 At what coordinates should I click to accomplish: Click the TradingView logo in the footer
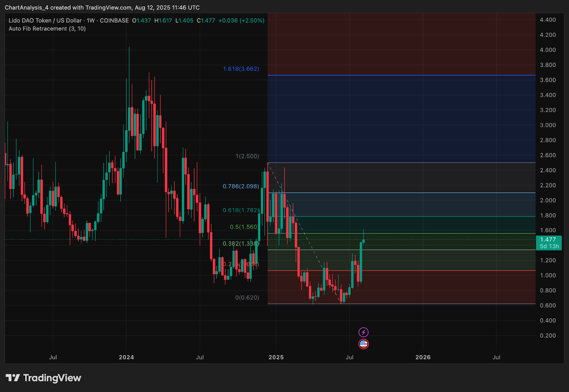pyautogui.click(x=43, y=378)
